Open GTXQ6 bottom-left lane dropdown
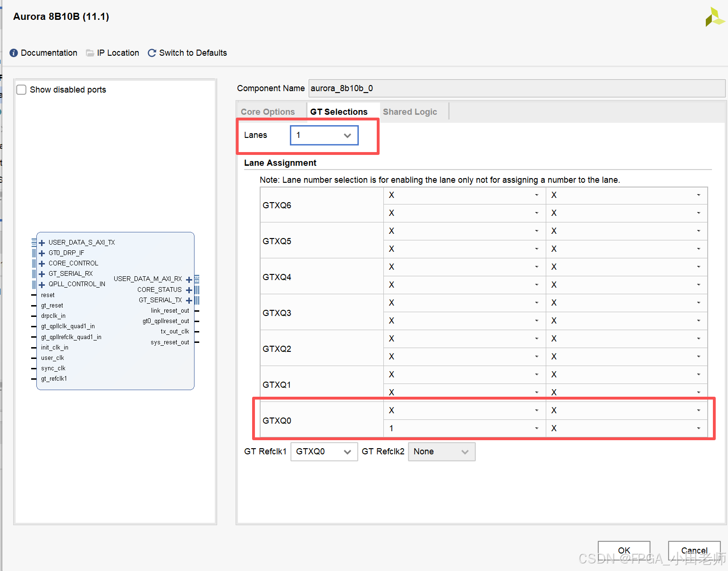 tap(465, 213)
